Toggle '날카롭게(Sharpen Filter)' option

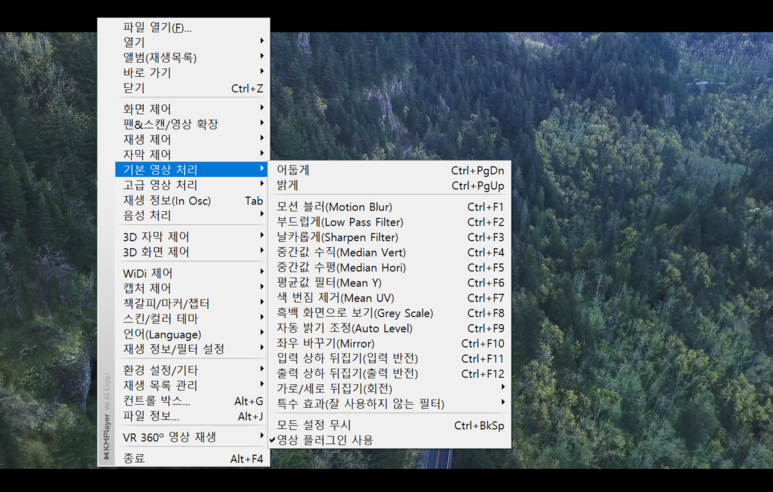[389, 237]
